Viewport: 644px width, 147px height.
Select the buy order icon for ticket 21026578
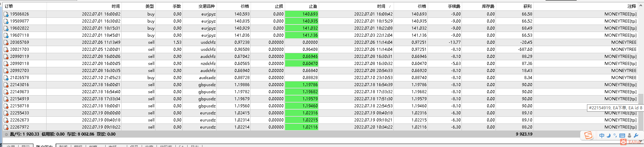[6, 78]
